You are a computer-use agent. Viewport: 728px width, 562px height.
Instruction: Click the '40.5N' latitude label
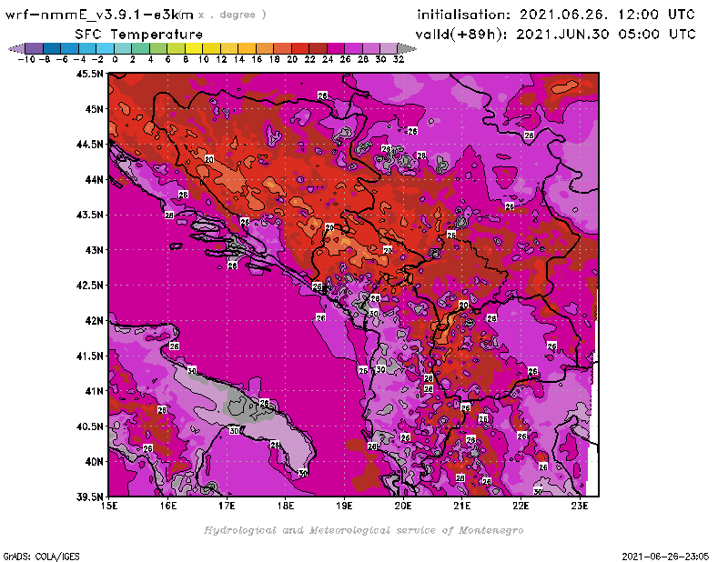[89, 427]
